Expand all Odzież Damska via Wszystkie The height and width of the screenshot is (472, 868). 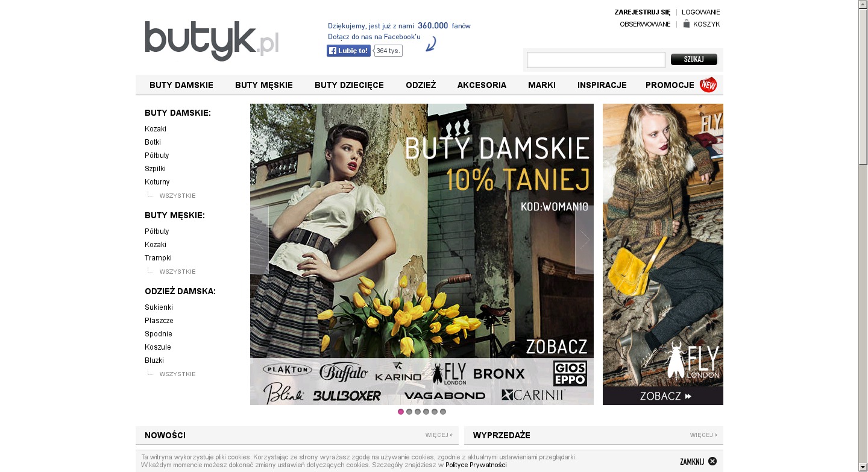coord(177,374)
